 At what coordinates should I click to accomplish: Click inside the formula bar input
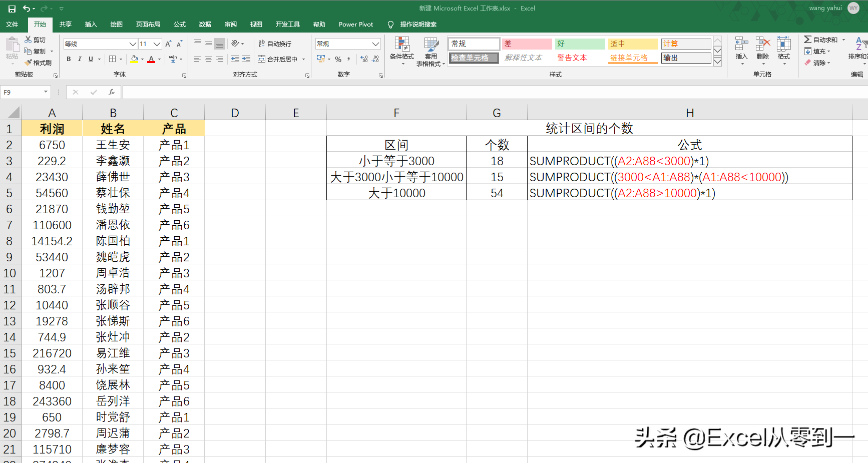click(x=495, y=92)
